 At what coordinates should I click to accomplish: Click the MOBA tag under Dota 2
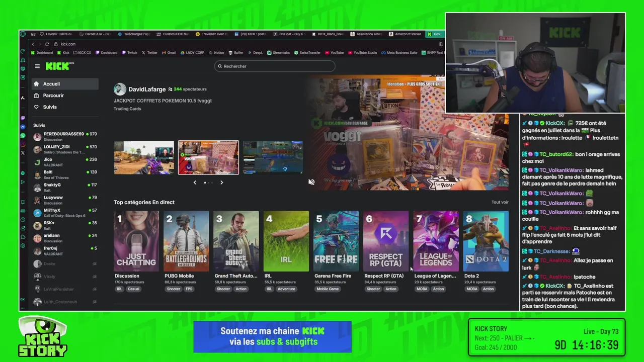coord(472,289)
